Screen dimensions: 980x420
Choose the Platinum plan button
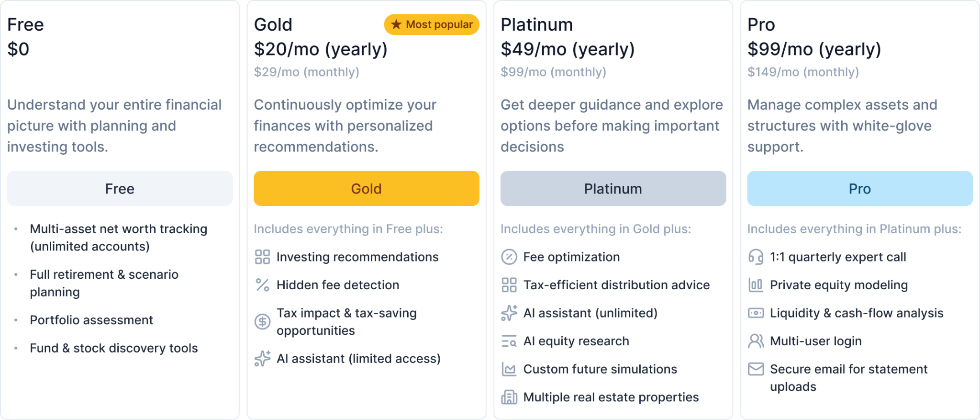click(612, 188)
